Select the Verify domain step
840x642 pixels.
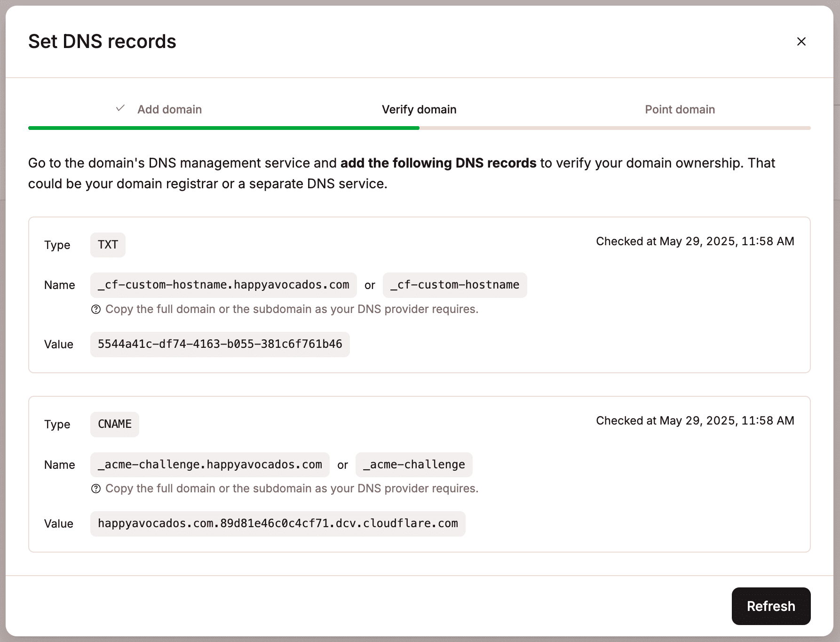tap(419, 109)
